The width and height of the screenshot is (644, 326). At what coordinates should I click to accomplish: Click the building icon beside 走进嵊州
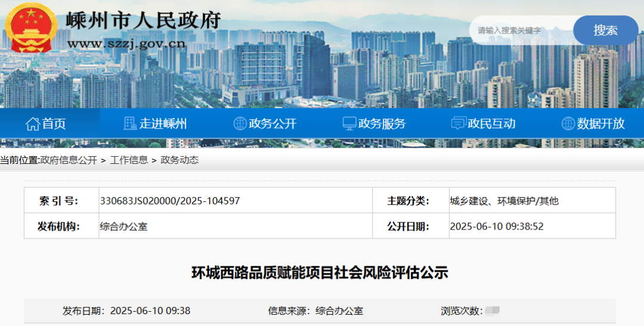(130, 123)
